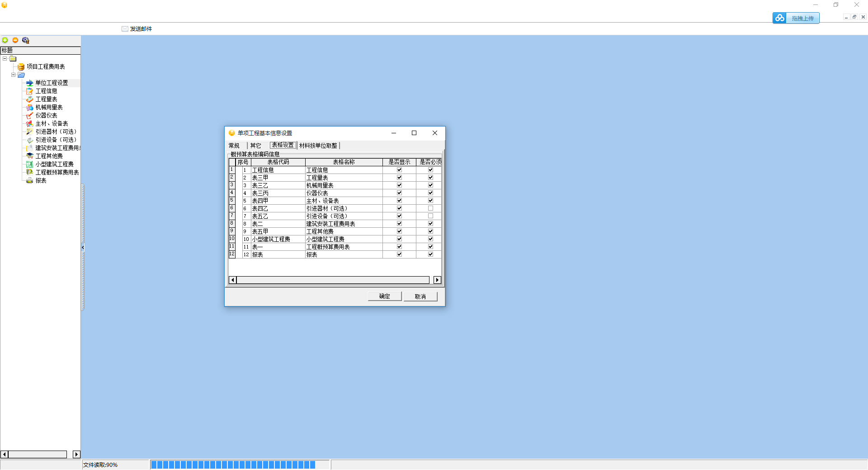Screen dimensions: 868x470
Task: Click the 确定 button
Action: click(x=385, y=296)
